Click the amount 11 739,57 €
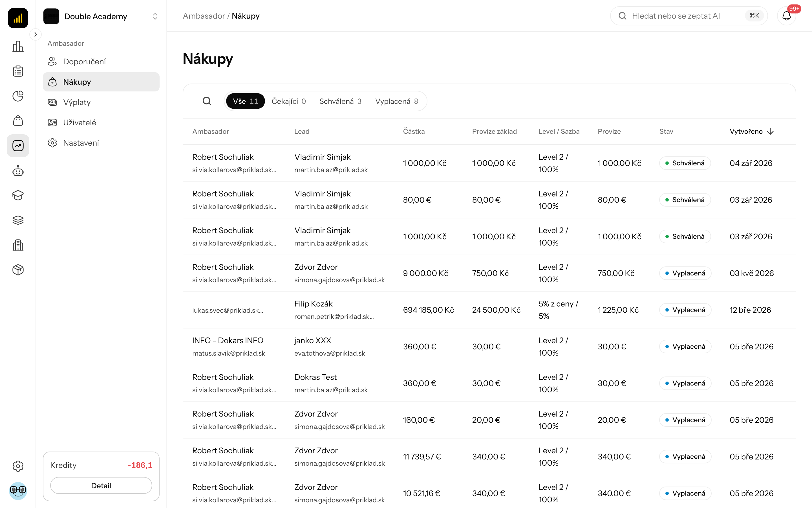The image size is (812, 508). [422, 457]
